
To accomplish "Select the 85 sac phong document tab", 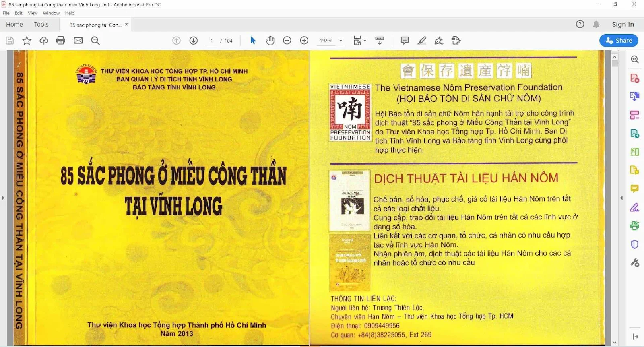I will click(95, 25).
